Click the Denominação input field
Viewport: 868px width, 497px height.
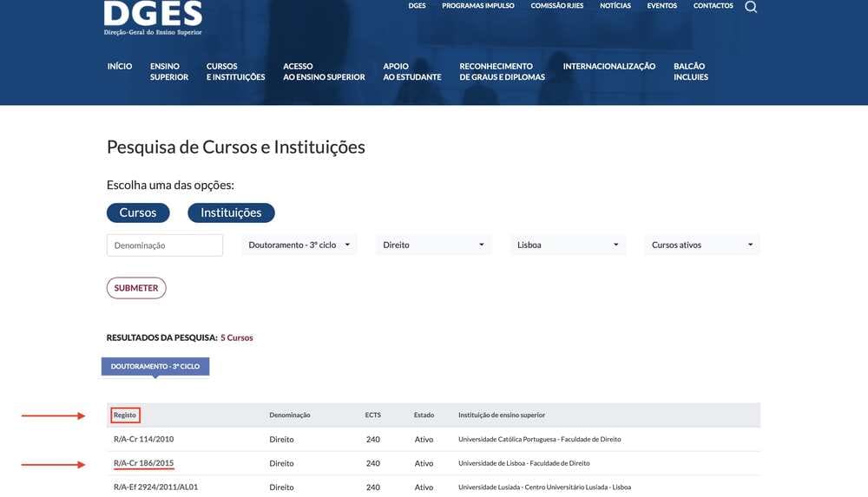[165, 245]
